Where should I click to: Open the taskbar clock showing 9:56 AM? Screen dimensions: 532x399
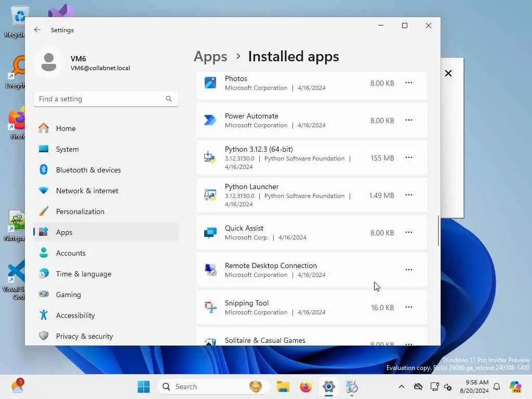pyautogui.click(x=474, y=387)
